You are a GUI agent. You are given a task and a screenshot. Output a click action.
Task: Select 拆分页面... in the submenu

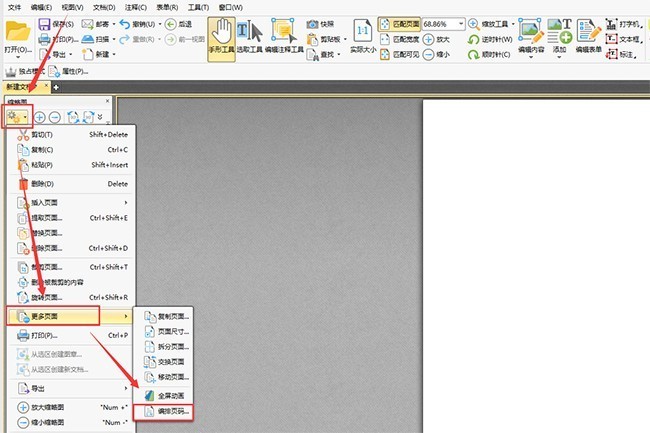tap(163, 346)
